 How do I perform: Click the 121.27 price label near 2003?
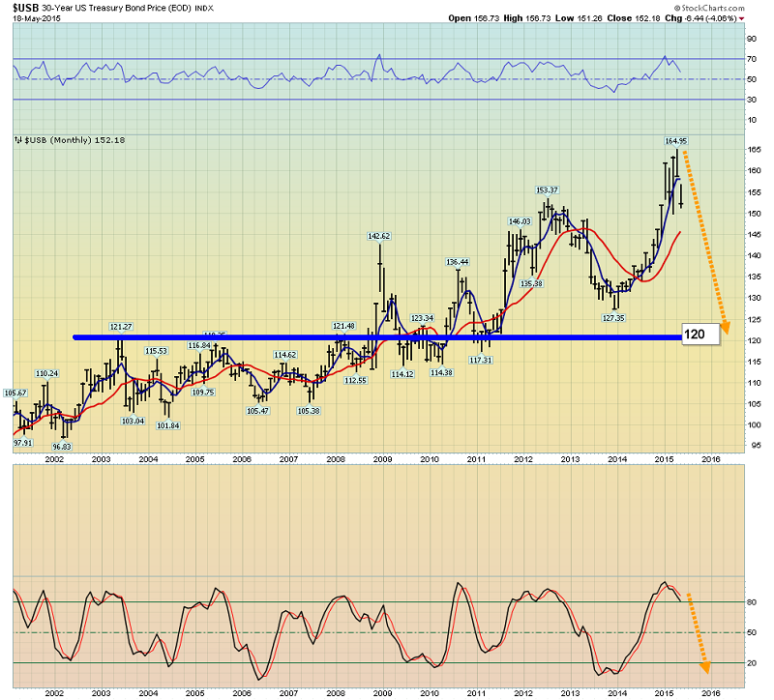coord(120,326)
